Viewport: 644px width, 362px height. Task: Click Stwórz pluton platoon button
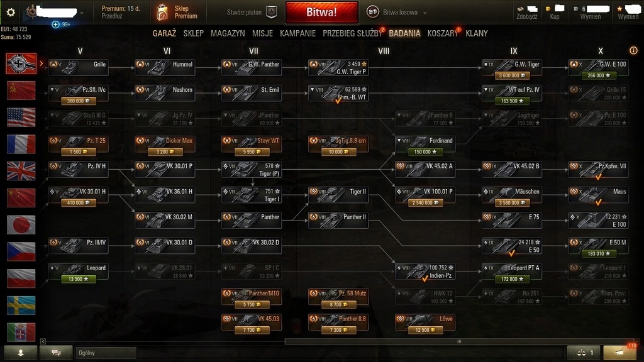[x=252, y=13]
